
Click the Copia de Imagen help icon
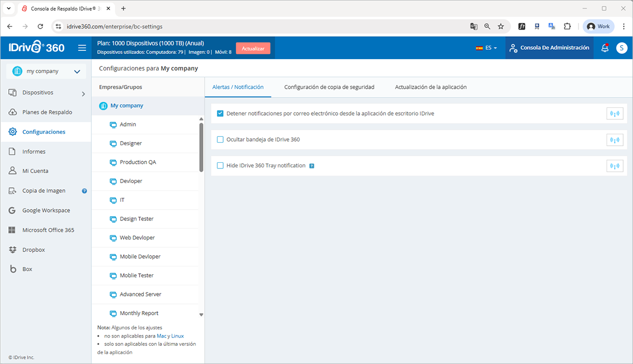point(84,191)
